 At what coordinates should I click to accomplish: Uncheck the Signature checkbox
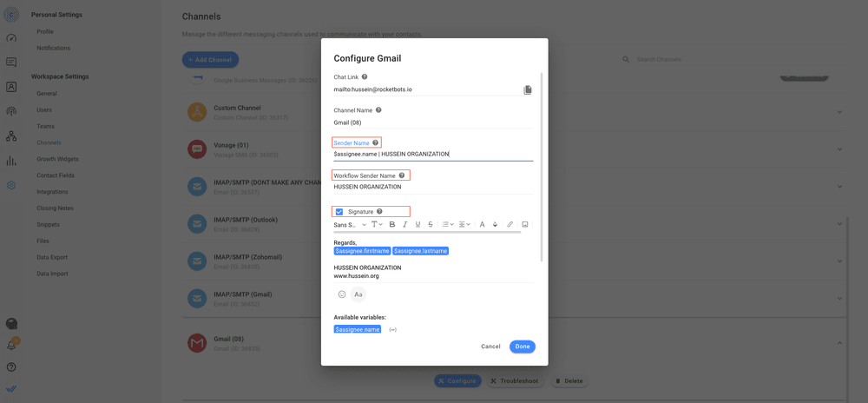(x=339, y=212)
